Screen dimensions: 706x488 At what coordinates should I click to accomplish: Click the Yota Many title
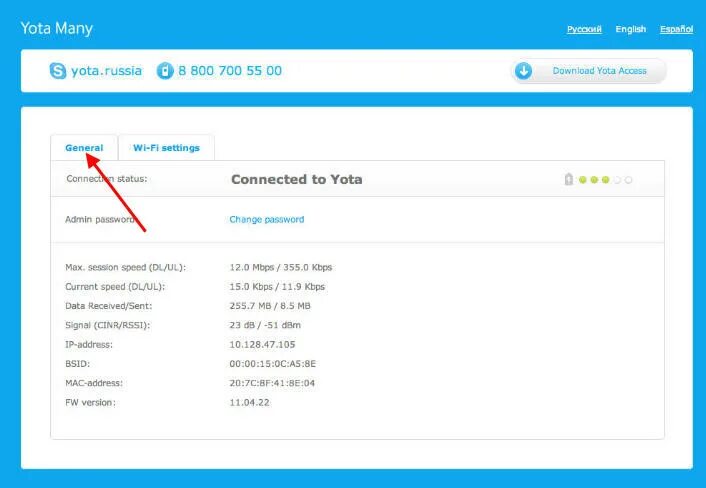pyautogui.click(x=57, y=28)
